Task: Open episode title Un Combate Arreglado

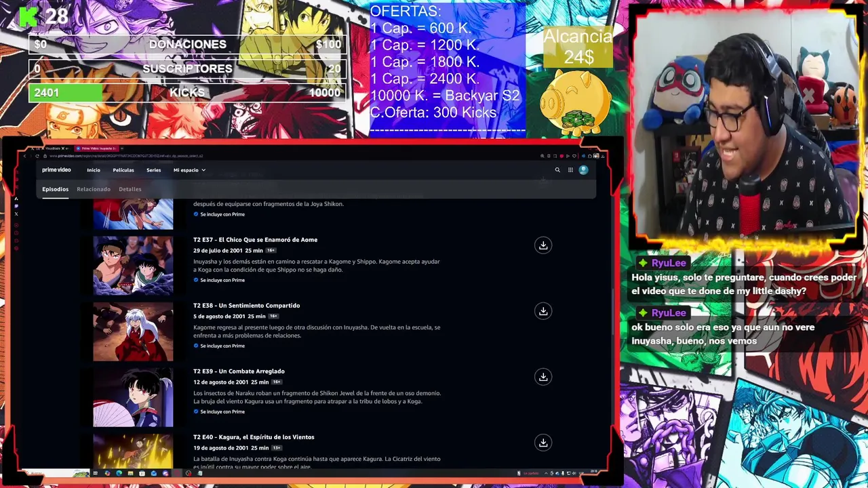Action: 252,371
